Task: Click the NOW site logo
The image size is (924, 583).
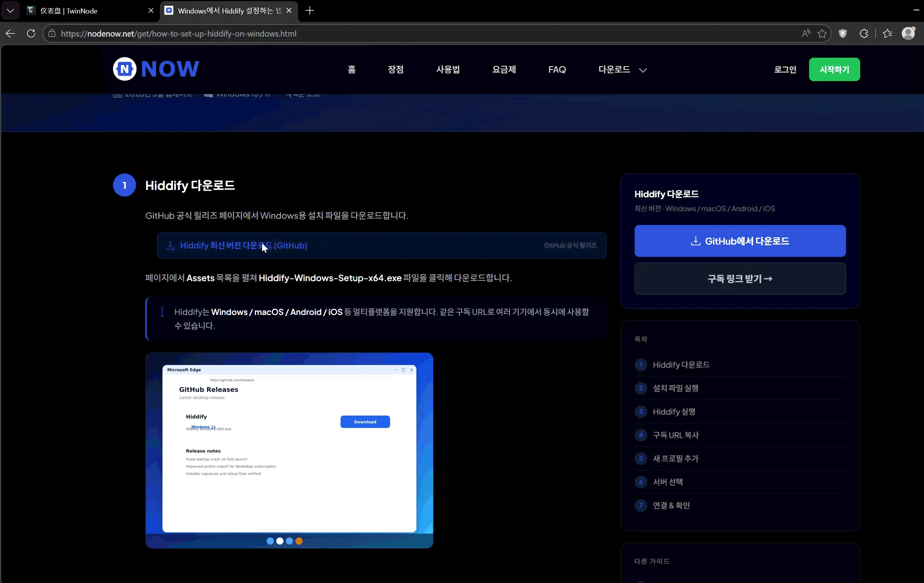Action: pyautogui.click(x=155, y=69)
